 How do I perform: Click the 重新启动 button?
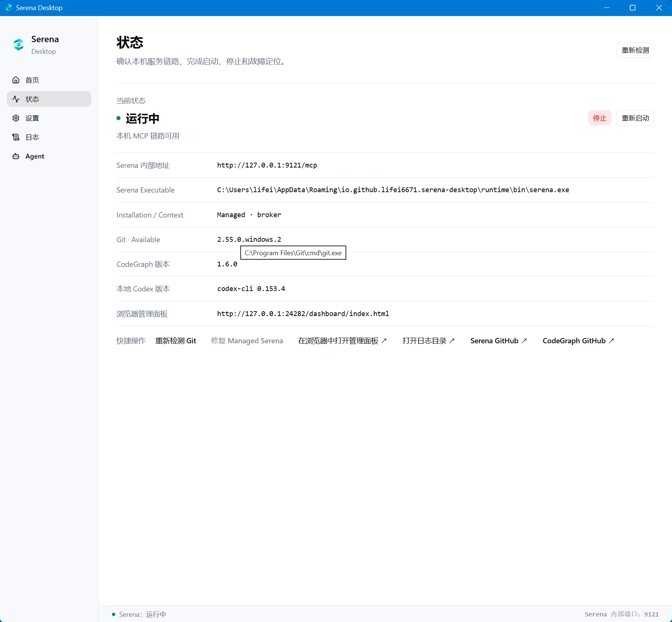pyautogui.click(x=635, y=118)
